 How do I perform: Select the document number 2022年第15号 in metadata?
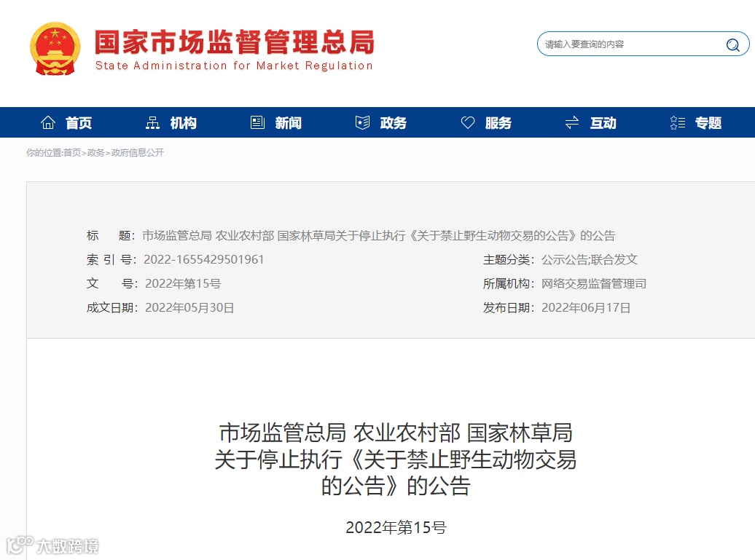(183, 283)
